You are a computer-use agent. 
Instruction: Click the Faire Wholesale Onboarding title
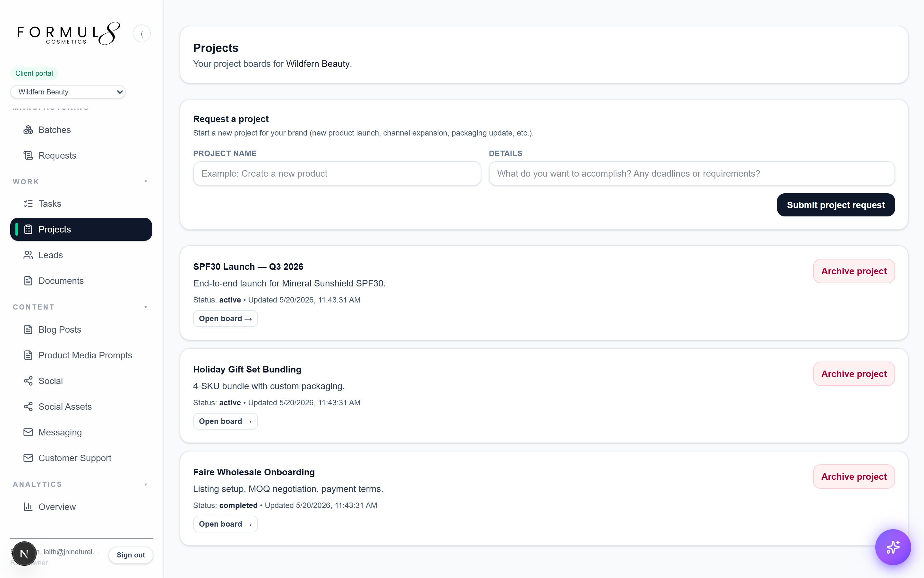254,472
